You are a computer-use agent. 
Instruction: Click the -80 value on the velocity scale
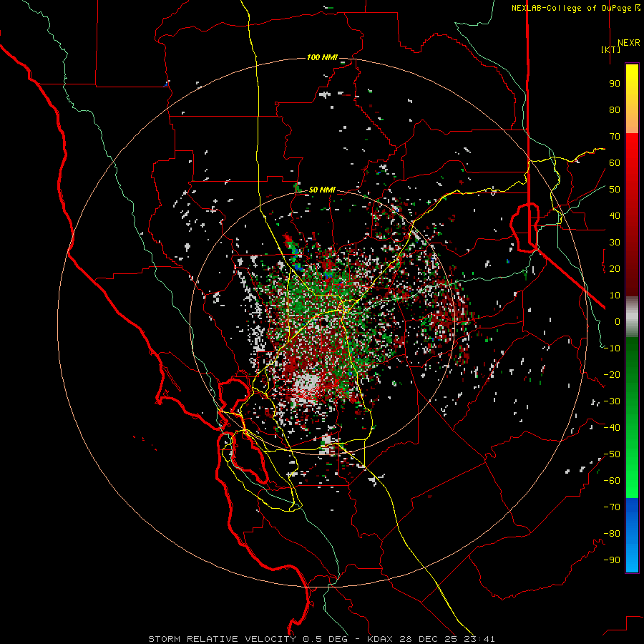click(612, 534)
